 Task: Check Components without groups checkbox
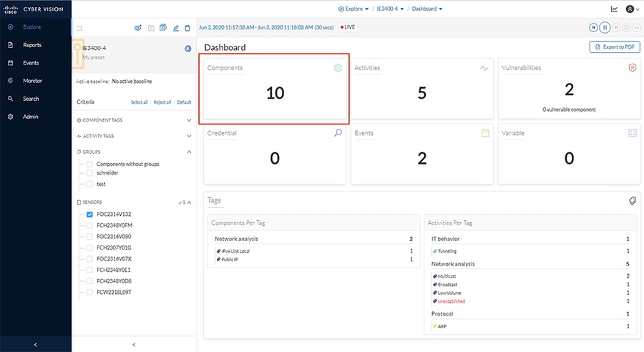89,165
